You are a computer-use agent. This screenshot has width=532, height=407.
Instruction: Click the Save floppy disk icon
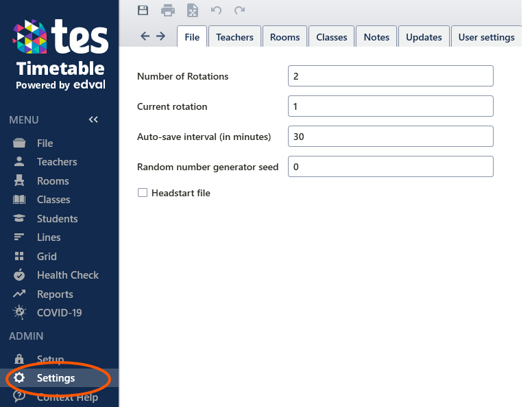point(143,10)
